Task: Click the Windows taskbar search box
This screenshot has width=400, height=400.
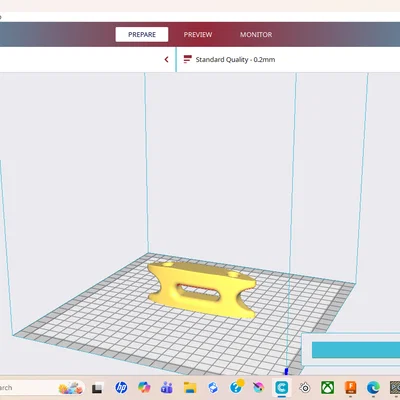Action: (x=42, y=388)
